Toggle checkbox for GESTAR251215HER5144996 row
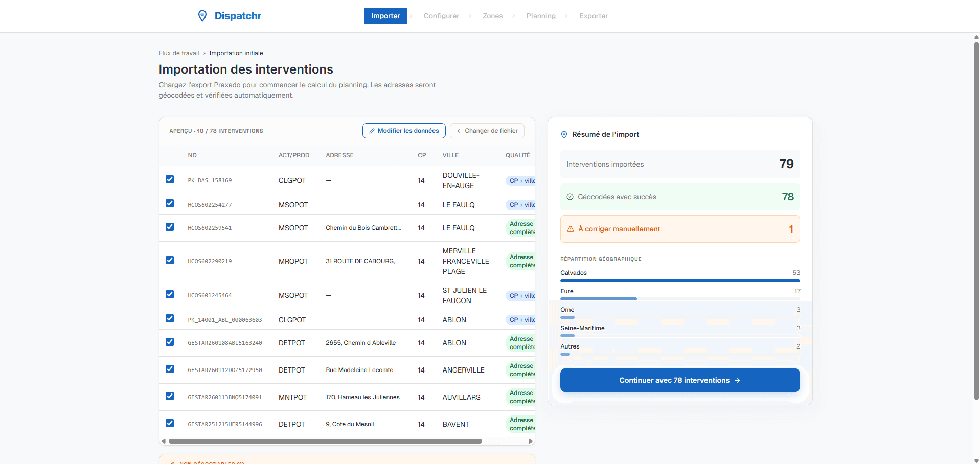 pos(170,423)
